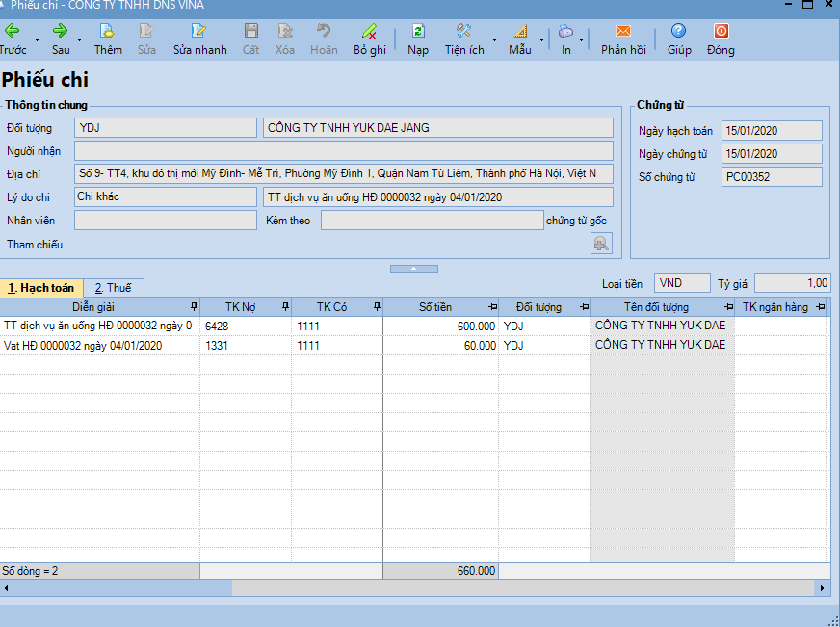Image resolution: width=840 pixels, height=627 pixels.
Task: Click Sửa nhanh quick edit icon
Action: tap(199, 39)
